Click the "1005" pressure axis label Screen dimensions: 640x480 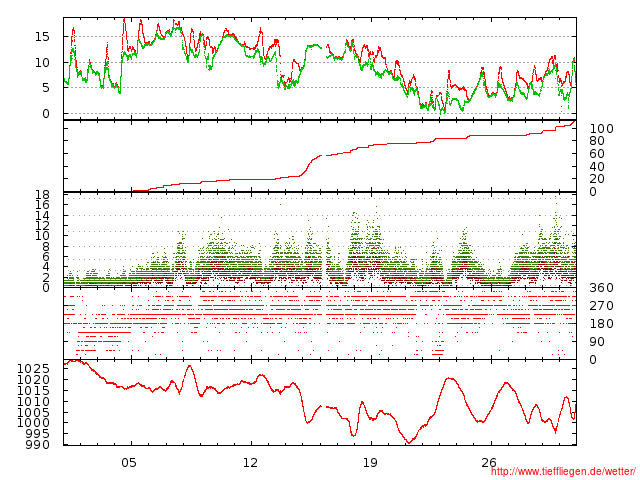point(33,413)
